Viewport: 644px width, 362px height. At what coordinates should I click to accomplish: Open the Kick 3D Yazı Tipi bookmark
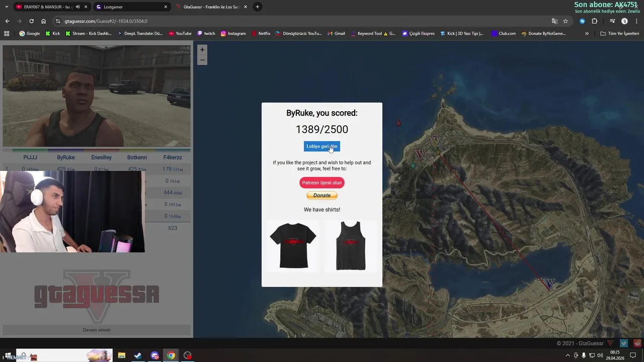pyautogui.click(x=462, y=34)
